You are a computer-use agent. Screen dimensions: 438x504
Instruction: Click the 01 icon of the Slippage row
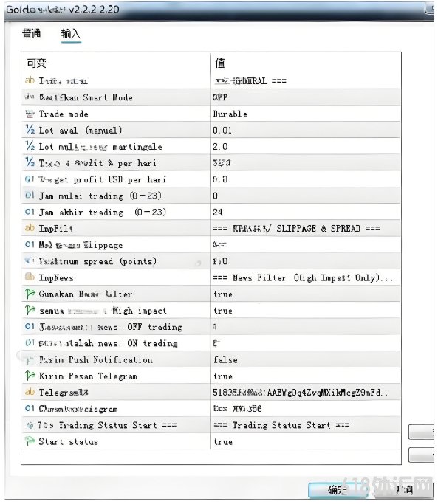30,244
